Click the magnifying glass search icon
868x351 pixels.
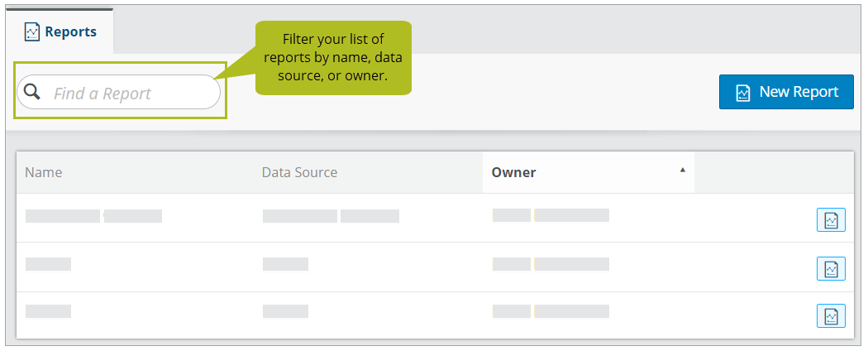click(x=33, y=92)
